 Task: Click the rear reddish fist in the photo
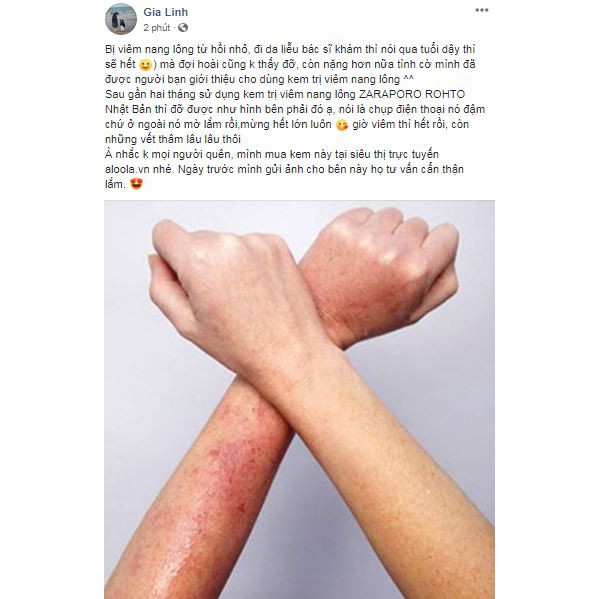click(382, 275)
